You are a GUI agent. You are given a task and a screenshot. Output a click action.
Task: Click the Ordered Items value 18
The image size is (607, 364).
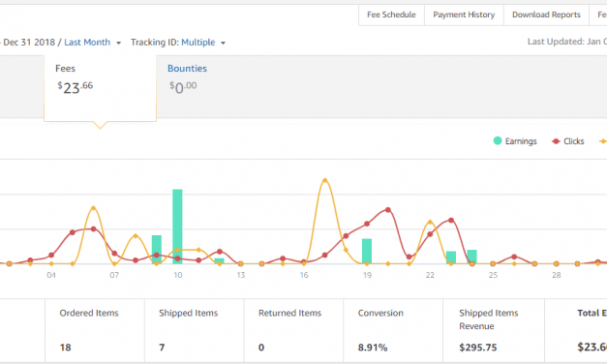tap(66, 348)
